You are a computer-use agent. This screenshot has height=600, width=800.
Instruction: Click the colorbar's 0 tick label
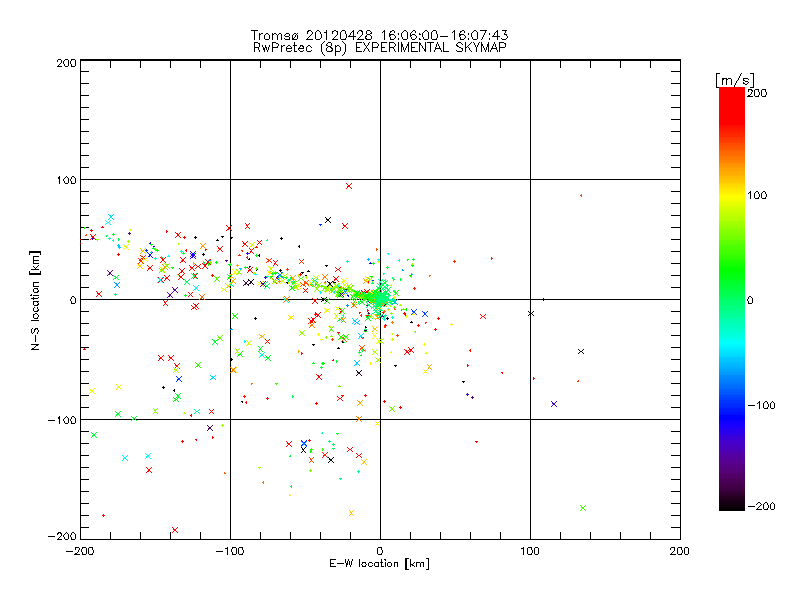(x=750, y=300)
